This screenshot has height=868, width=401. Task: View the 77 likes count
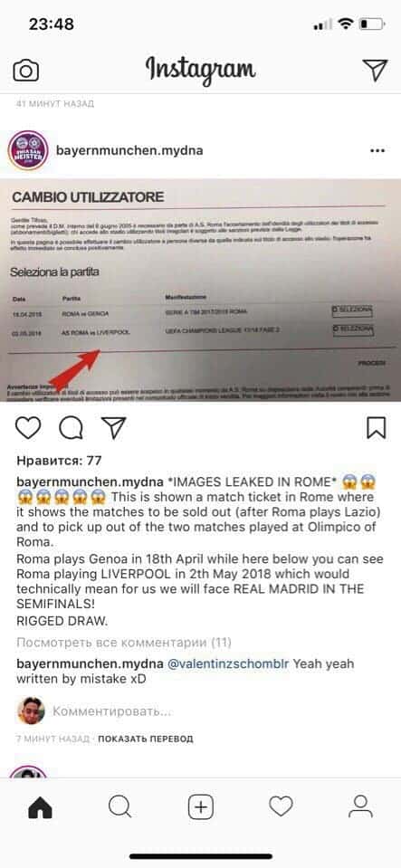(59, 461)
